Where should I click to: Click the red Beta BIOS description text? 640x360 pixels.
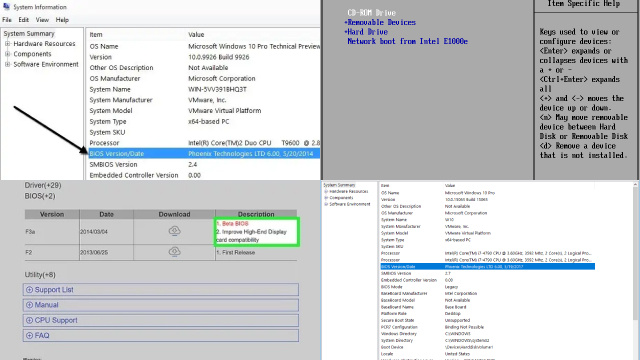pos(232,224)
